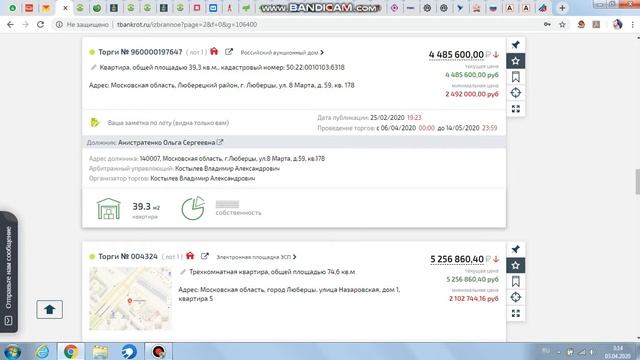
Task: Open Internet Explorer from taskbar
Action: point(42,352)
